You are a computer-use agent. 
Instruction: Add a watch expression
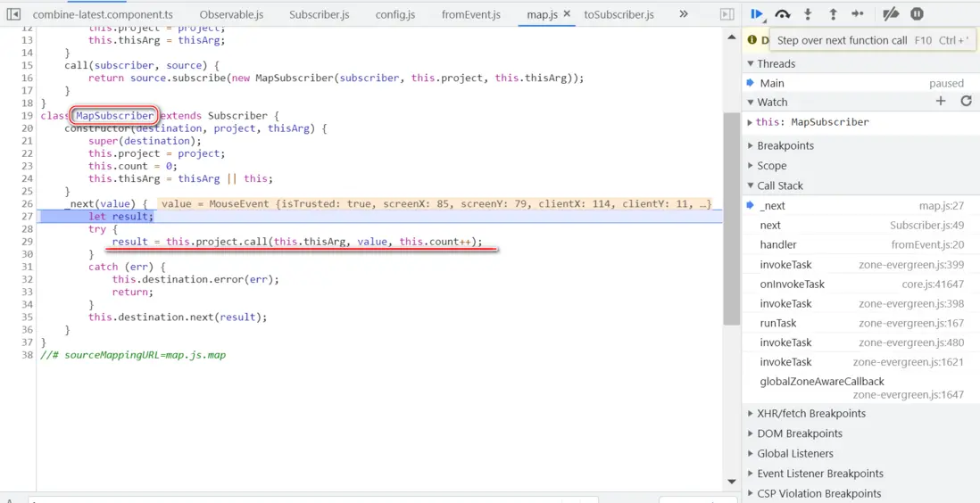[940, 102]
